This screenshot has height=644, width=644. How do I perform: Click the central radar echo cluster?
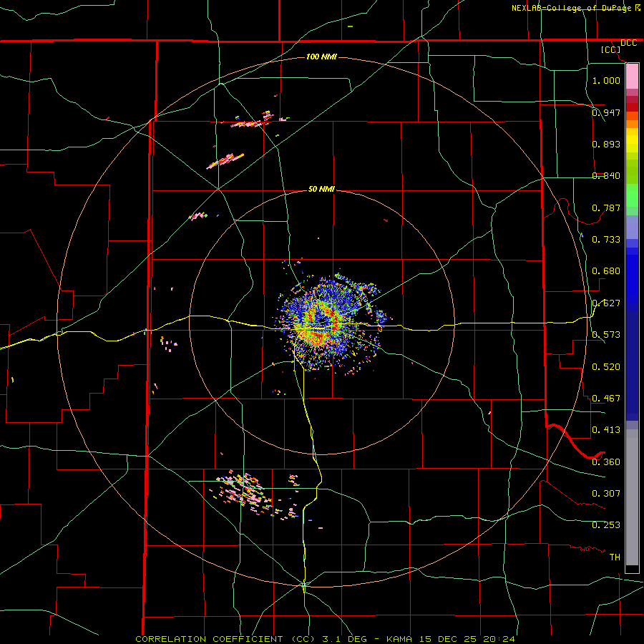331,323
